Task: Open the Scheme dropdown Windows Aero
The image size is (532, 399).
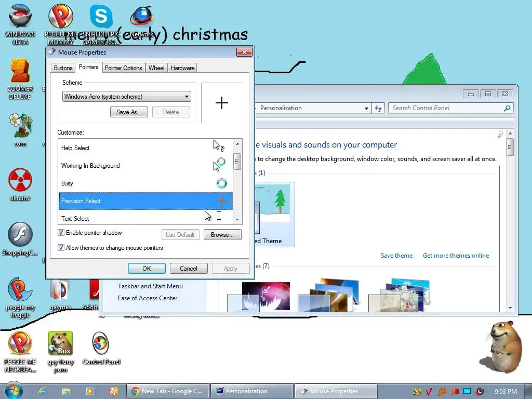Action: tap(127, 96)
